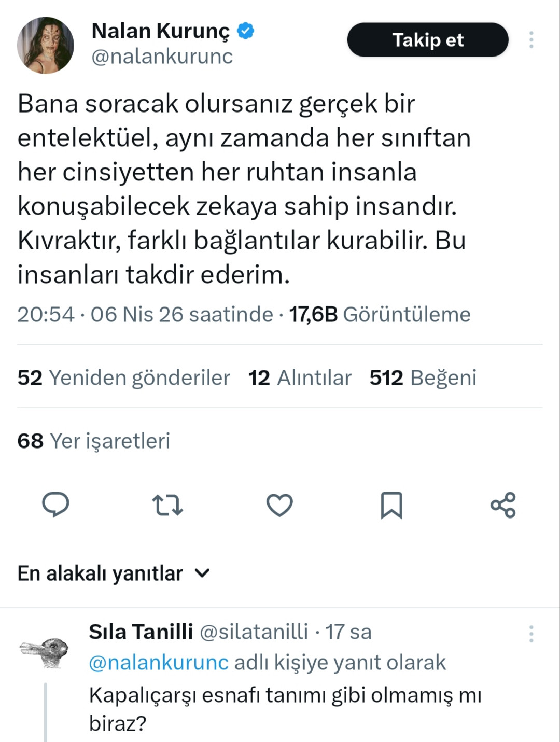This screenshot has width=560, height=742.
Task: Click the @nalankurunc mention in the reply
Action: coord(159,663)
